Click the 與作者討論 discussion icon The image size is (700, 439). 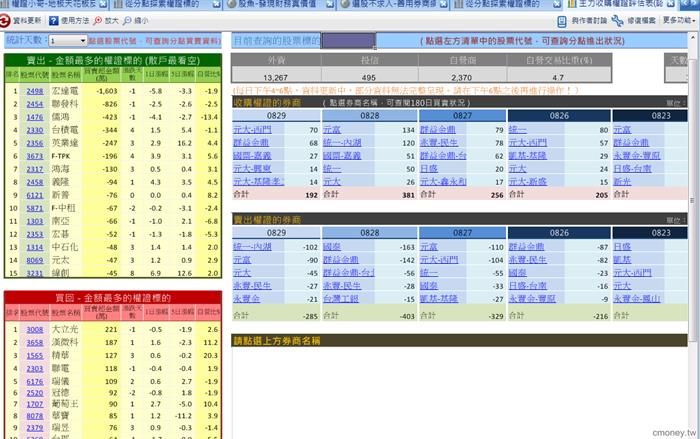click(x=562, y=21)
